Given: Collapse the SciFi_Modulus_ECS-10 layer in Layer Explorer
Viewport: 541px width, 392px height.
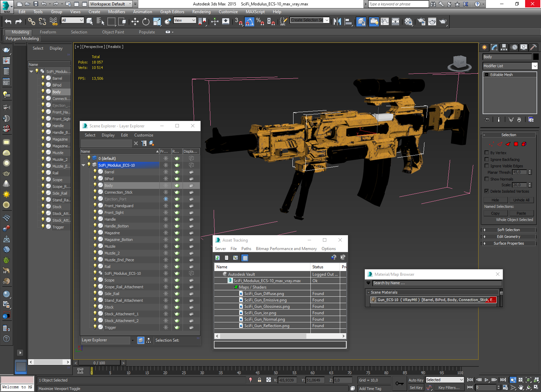Looking at the screenshot, I should tap(84, 165).
